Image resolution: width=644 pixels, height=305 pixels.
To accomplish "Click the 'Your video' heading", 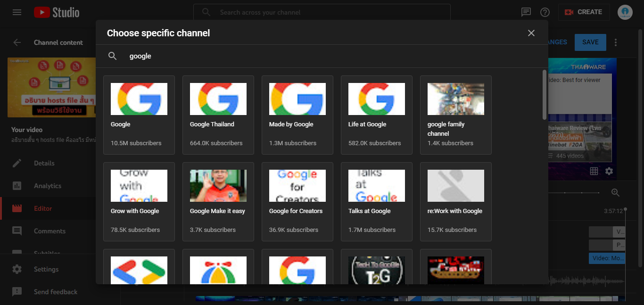I will tap(27, 130).
